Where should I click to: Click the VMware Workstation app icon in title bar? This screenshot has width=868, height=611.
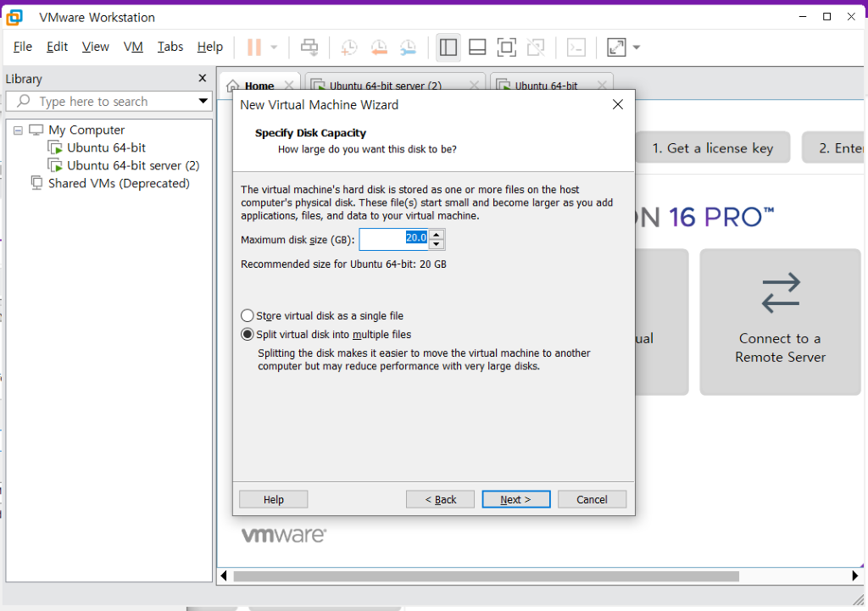tap(14, 17)
